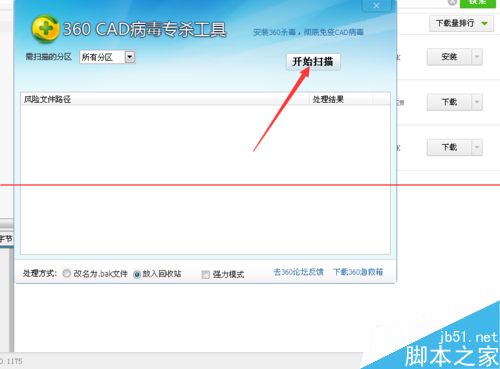Click the 风险文件路径 column header

point(165,99)
